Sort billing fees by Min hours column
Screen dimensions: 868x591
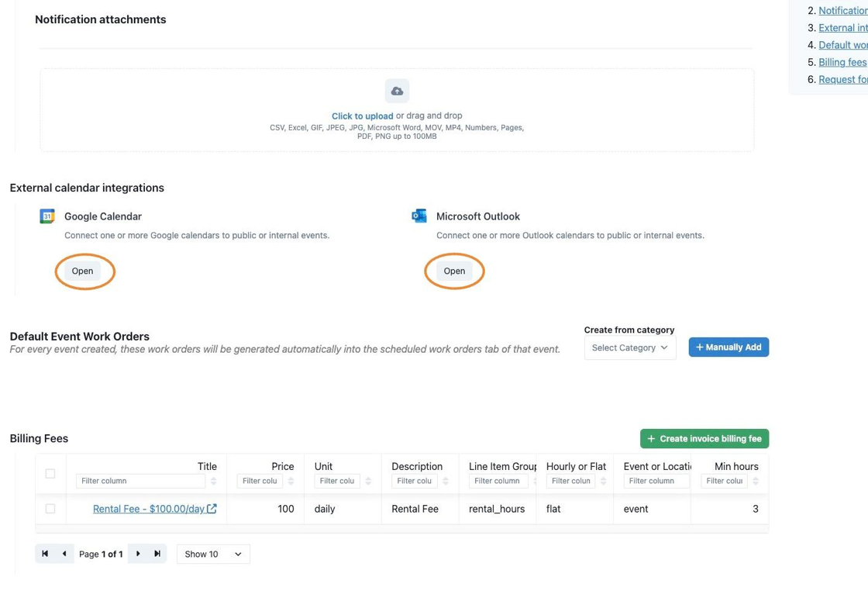[756, 481]
